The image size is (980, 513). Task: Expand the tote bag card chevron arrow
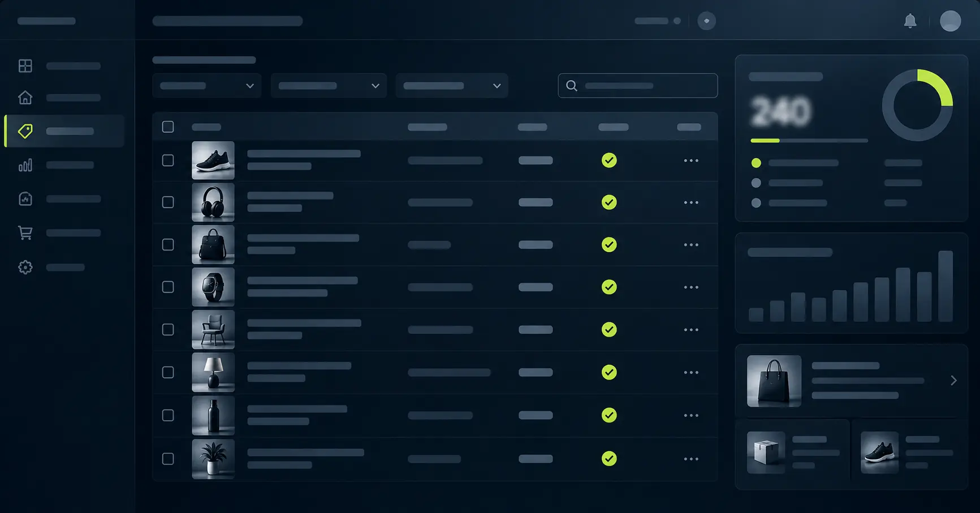click(x=953, y=381)
